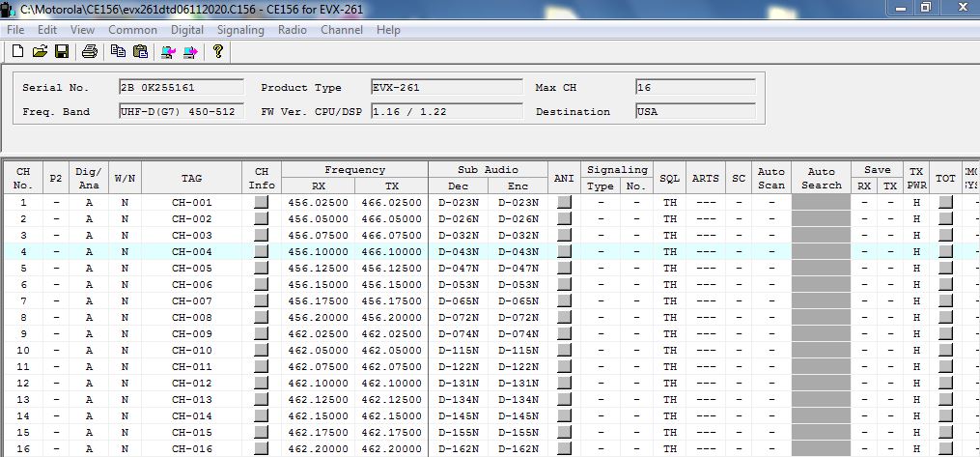Image resolution: width=980 pixels, height=457 pixels.
Task: Click the ANI button in row CH-015
Action: (x=564, y=432)
